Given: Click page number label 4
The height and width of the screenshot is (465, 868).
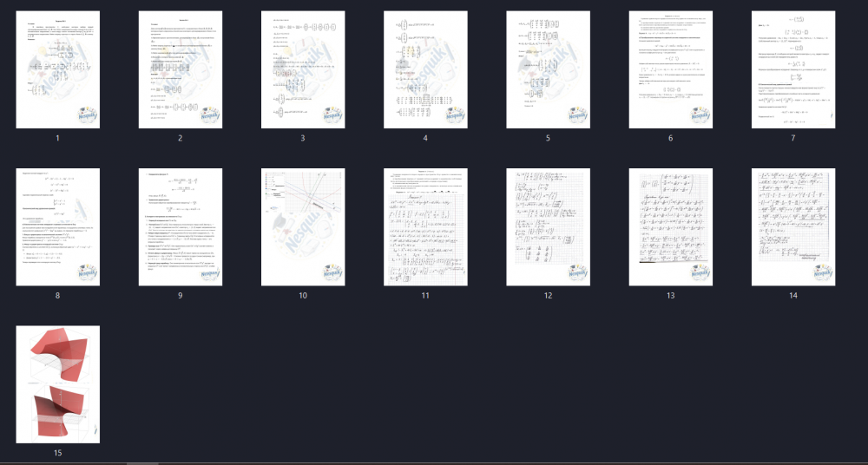Looking at the screenshot, I should pyautogui.click(x=425, y=139).
